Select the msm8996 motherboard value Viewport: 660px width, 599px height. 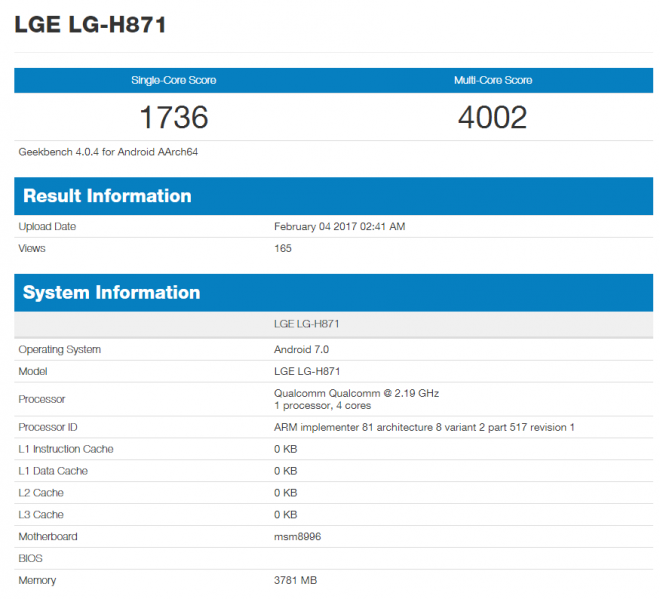click(298, 537)
